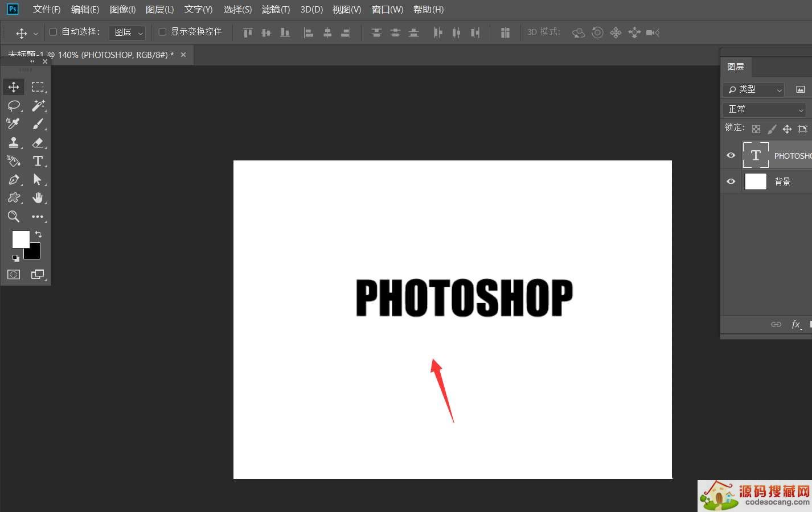This screenshot has width=812, height=512.
Task: Open the 文件(F) menu
Action: coord(47,10)
